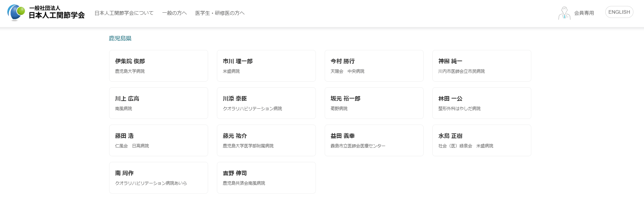Open doctor card for 藤田 浩
The height and width of the screenshot is (202, 644).
coord(158,140)
